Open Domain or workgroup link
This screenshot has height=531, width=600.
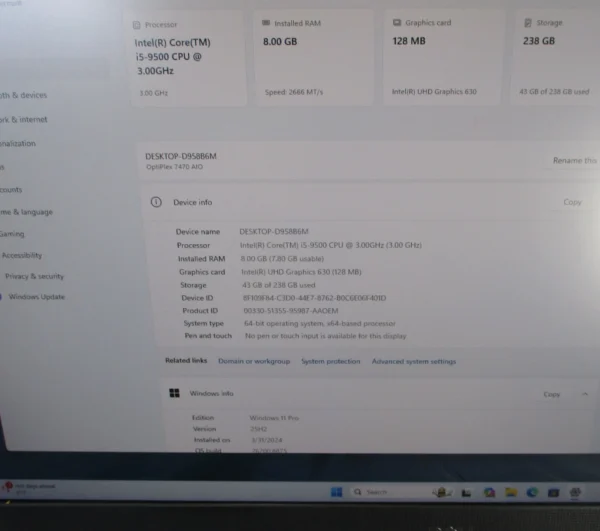coord(254,361)
